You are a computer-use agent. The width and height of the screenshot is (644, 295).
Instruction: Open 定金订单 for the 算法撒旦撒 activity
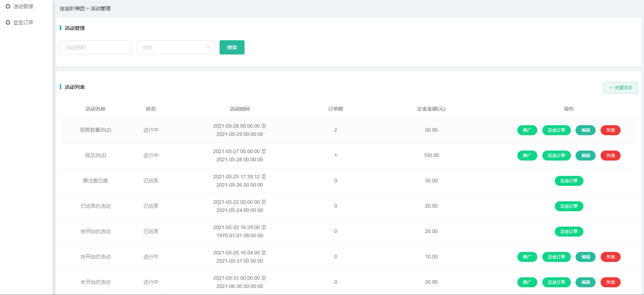(x=569, y=181)
